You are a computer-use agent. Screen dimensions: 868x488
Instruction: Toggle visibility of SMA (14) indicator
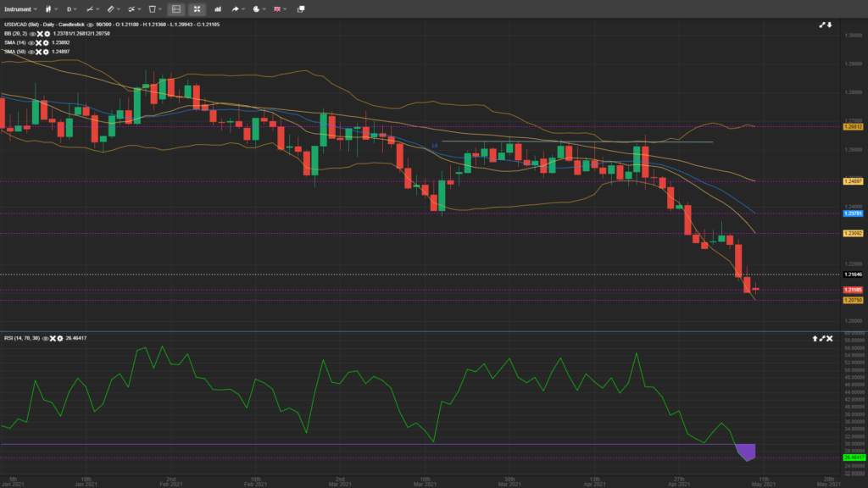click(x=31, y=42)
